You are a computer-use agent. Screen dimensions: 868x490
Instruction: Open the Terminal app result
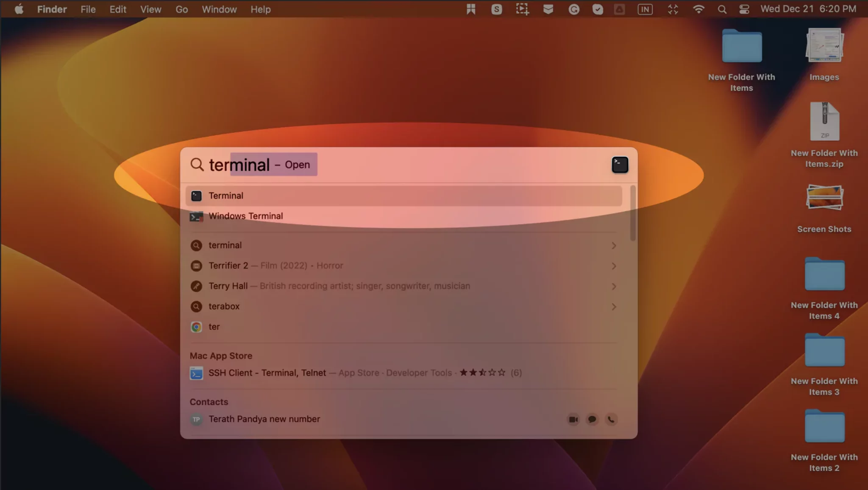click(x=403, y=196)
